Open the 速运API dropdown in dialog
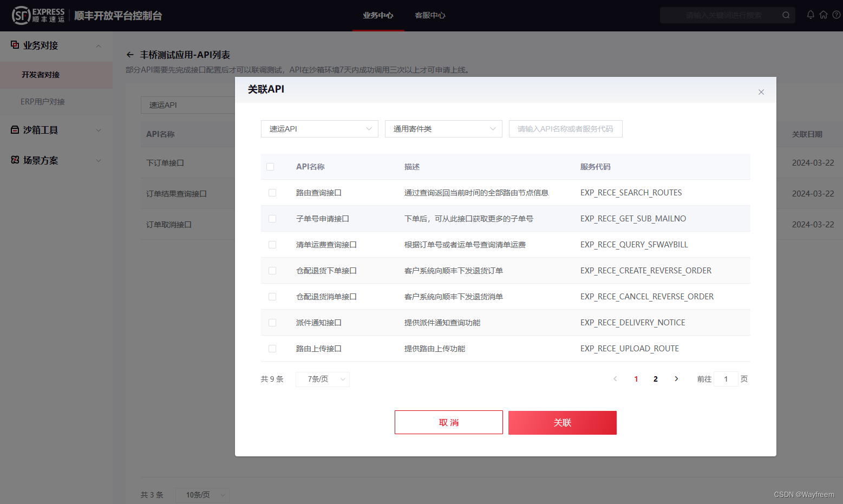Viewport: 843px width, 504px height. [319, 129]
